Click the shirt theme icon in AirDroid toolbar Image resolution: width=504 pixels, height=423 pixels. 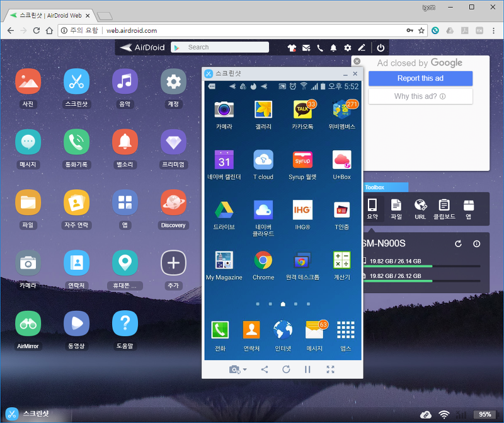pyautogui.click(x=292, y=48)
